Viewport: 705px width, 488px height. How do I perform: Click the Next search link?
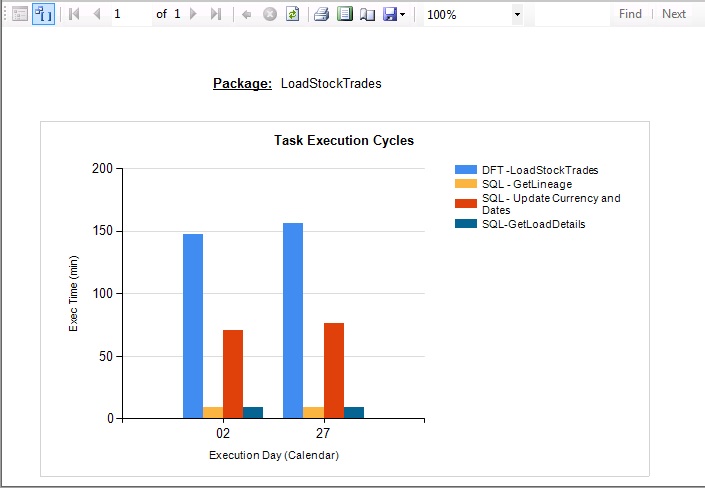coord(674,14)
